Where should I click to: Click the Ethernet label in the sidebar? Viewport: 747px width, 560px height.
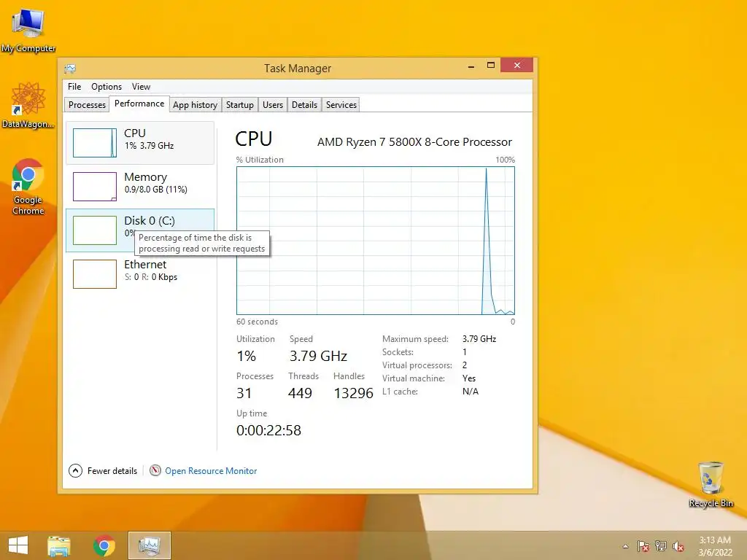145,264
